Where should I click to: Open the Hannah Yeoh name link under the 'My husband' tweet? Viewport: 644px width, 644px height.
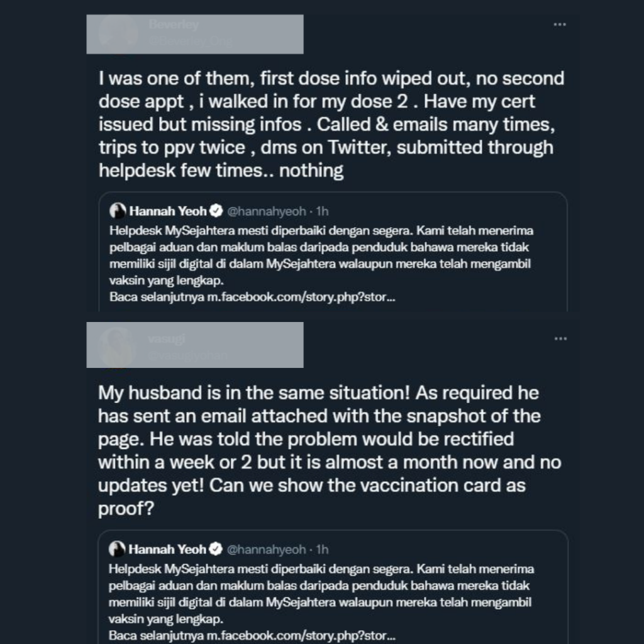[x=168, y=549]
